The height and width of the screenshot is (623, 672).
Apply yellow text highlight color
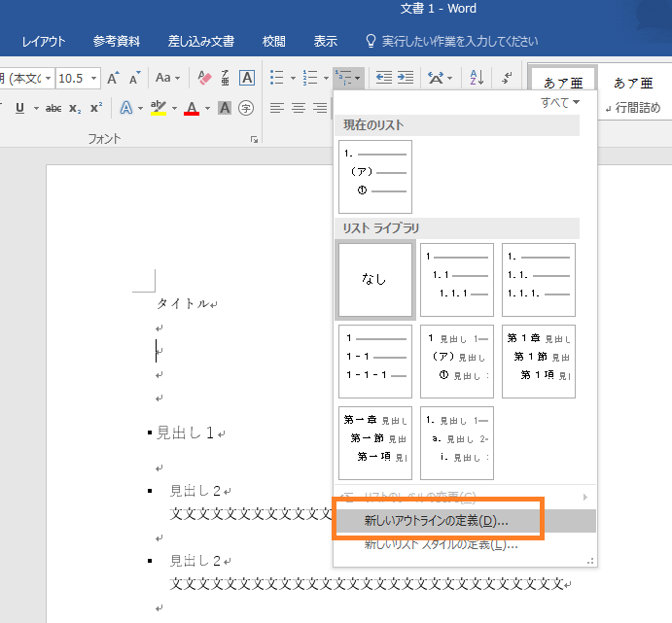159,108
